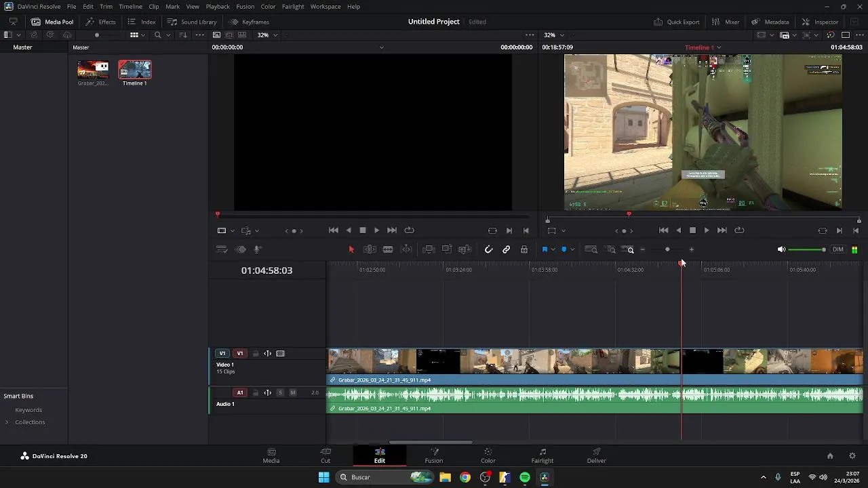Click timeline zoom out minus
This screenshot has width=868, height=488.
point(643,249)
